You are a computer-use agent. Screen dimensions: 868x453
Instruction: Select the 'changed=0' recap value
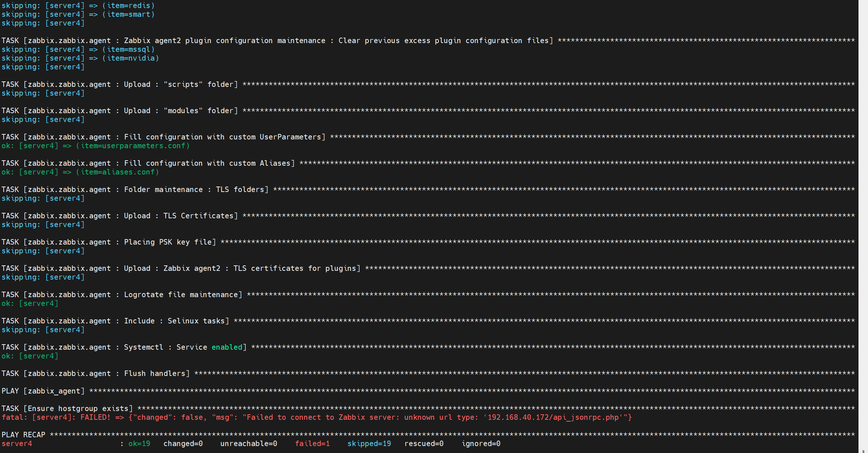(183, 444)
